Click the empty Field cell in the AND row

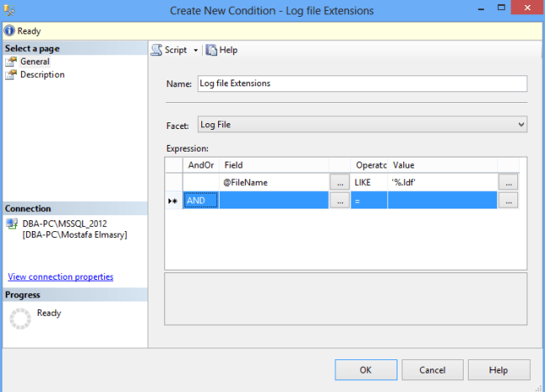pyautogui.click(x=274, y=200)
